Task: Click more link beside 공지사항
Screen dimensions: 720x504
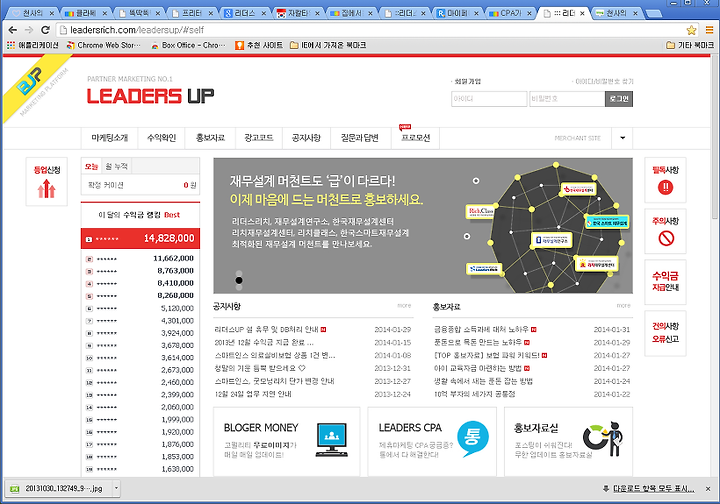Action: coord(404,306)
